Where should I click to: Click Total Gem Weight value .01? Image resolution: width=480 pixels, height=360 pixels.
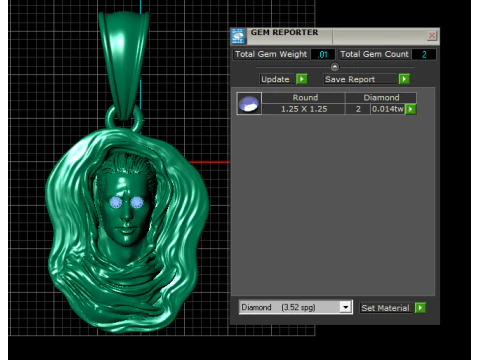pyautogui.click(x=323, y=54)
